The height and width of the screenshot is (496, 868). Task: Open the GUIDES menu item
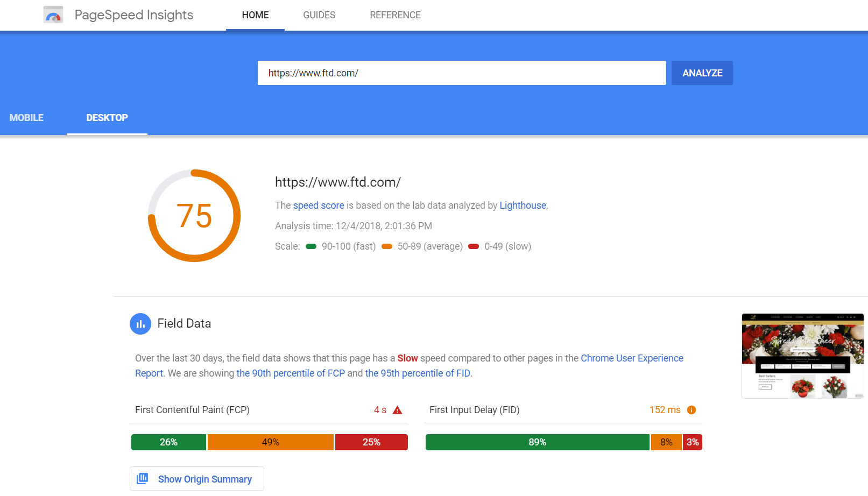pos(319,15)
